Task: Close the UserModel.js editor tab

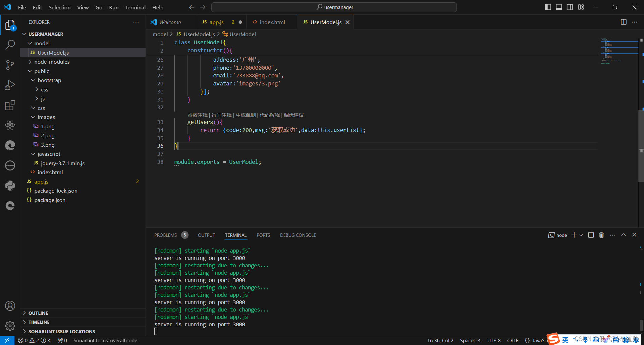Action: 347,22
